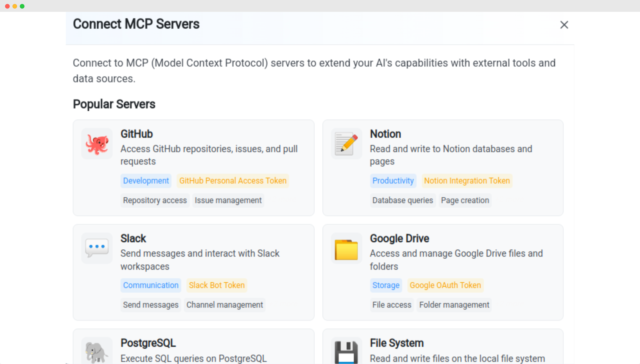Click the File access feature tag
The width and height of the screenshot is (640, 364).
pos(392,305)
